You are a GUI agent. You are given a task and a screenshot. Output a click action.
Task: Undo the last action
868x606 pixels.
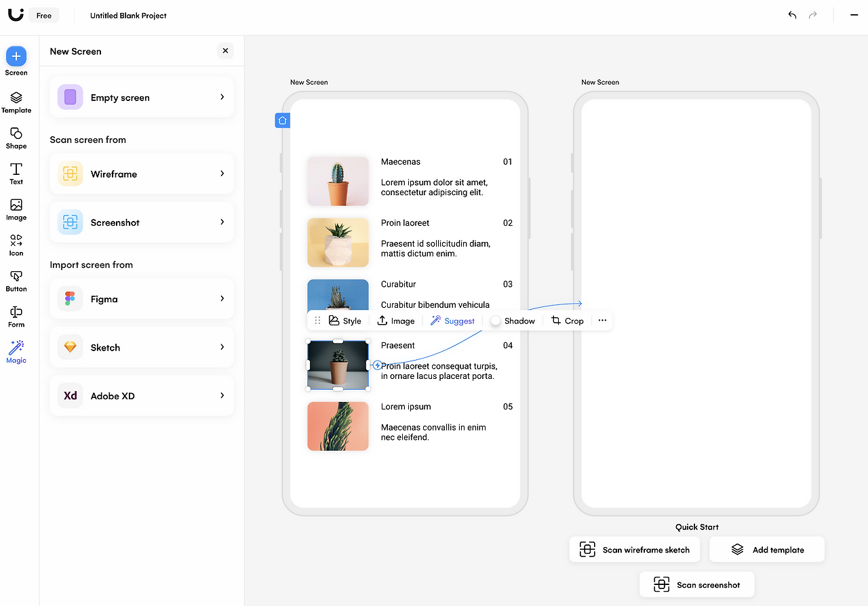click(792, 15)
